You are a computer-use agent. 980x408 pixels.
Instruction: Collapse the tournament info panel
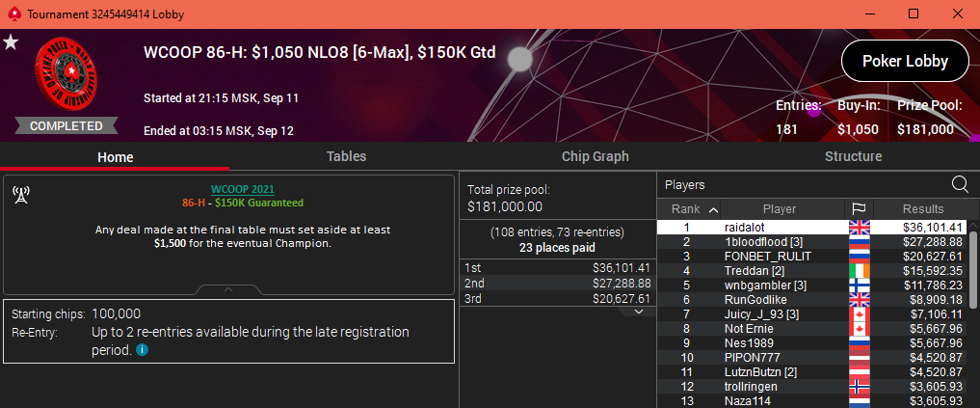228,289
